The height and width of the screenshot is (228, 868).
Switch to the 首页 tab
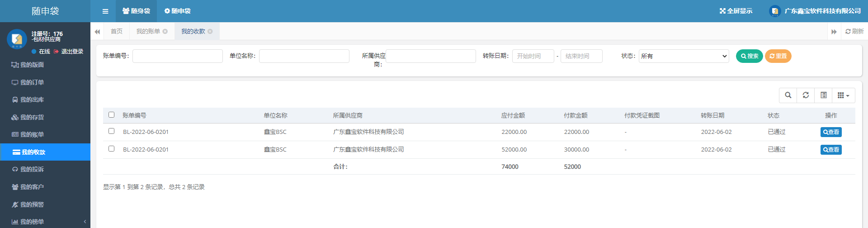pyautogui.click(x=117, y=31)
